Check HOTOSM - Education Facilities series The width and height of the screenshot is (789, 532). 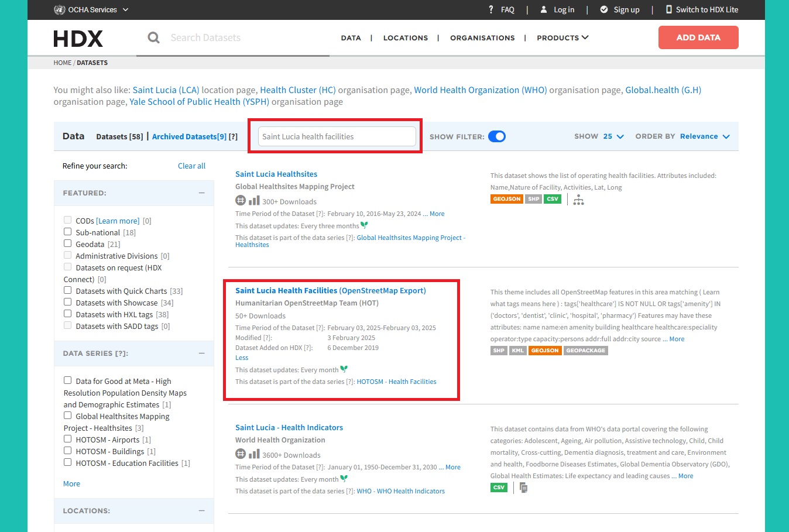pyautogui.click(x=67, y=462)
